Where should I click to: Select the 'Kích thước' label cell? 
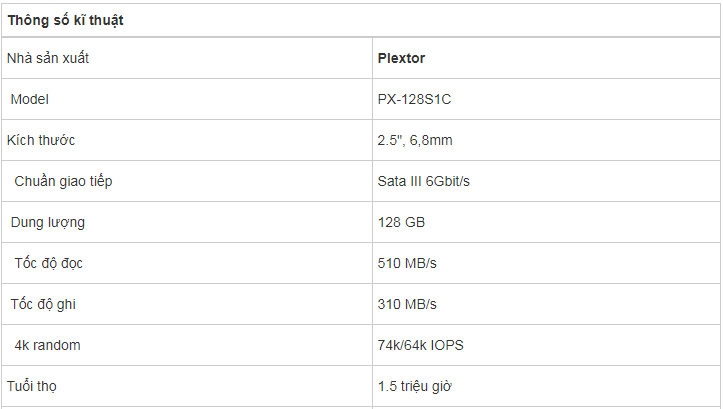coord(187,140)
